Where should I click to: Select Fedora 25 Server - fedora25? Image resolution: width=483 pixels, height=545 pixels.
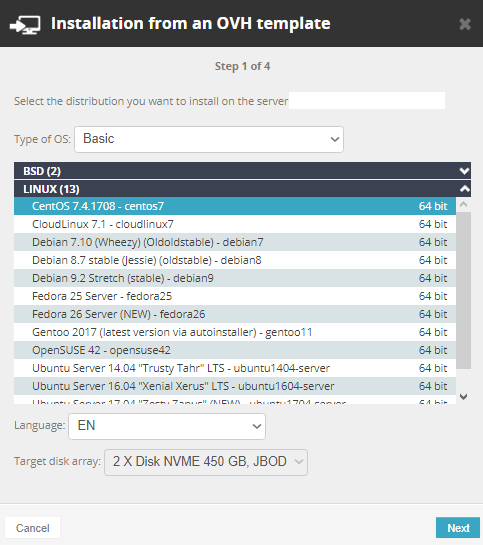pos(235,296)
